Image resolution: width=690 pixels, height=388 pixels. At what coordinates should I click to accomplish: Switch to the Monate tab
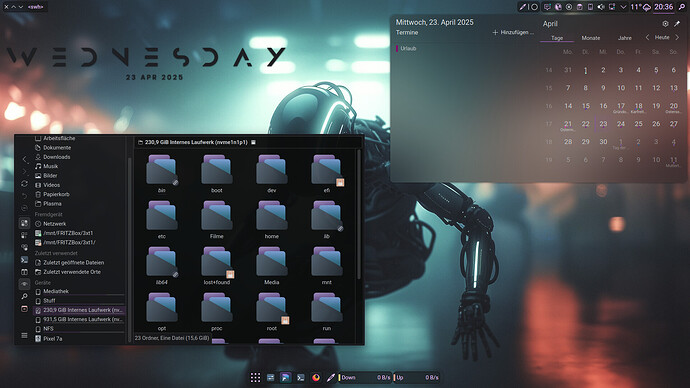(x=591, y=38)
